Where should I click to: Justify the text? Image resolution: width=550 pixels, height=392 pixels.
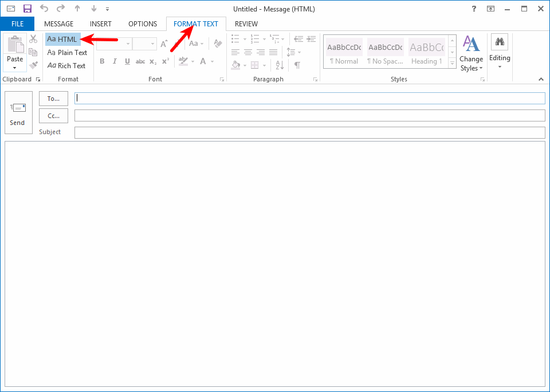(x=273, y=52)
